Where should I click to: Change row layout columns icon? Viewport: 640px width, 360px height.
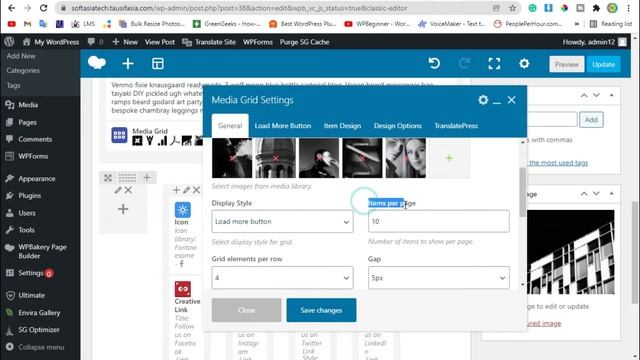pyautogui.click(x=127, y=178)
